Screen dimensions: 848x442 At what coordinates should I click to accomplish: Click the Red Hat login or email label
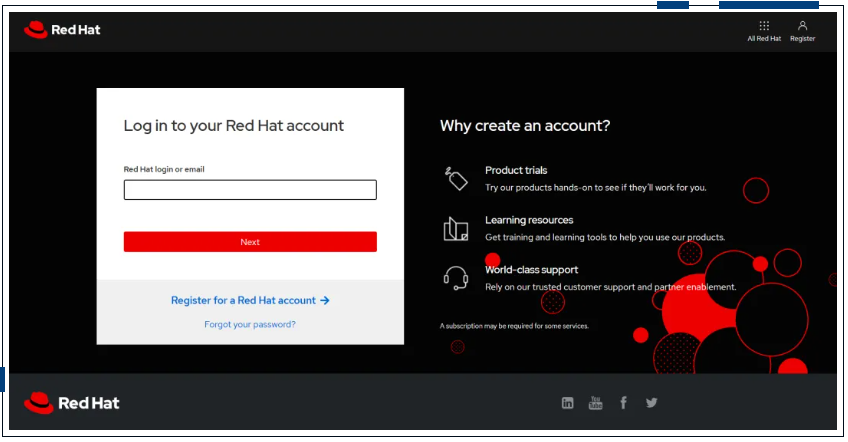point(164,169)
